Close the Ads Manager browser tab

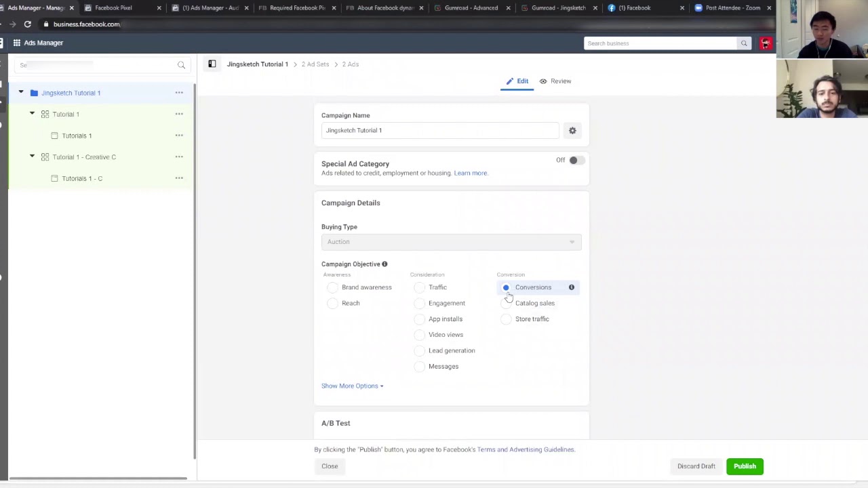point(71,8)
